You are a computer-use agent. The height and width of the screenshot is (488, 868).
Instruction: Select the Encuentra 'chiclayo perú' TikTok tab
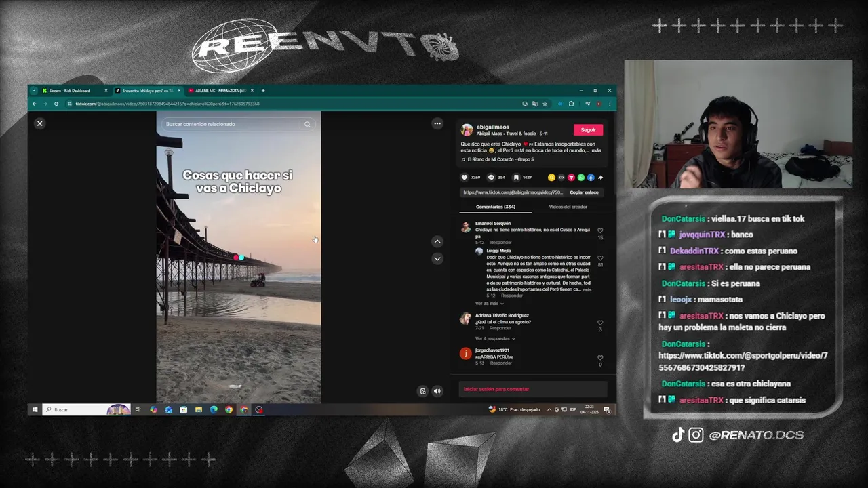tap(146, 91)
